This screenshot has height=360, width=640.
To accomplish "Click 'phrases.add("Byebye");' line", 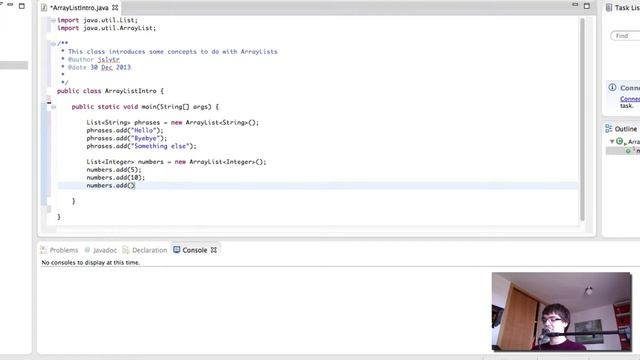I will pos(127,138).
